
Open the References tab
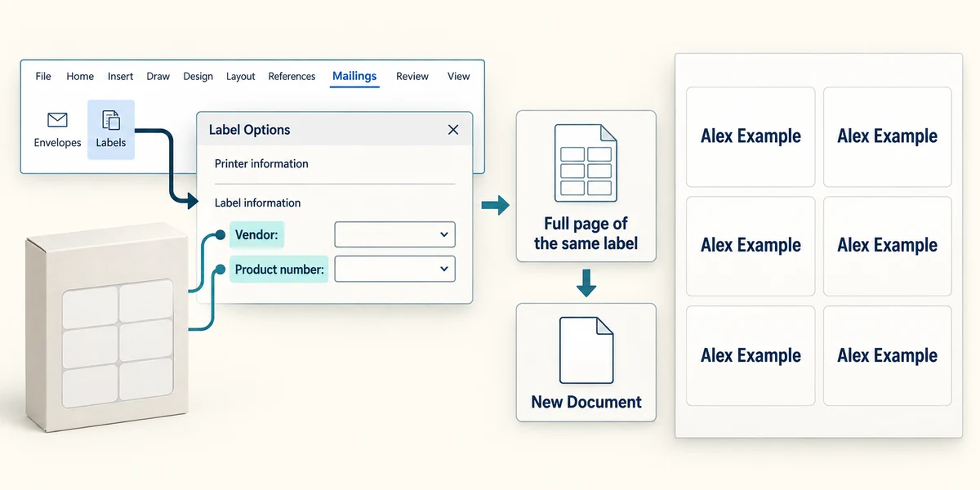tap(292, 76)
